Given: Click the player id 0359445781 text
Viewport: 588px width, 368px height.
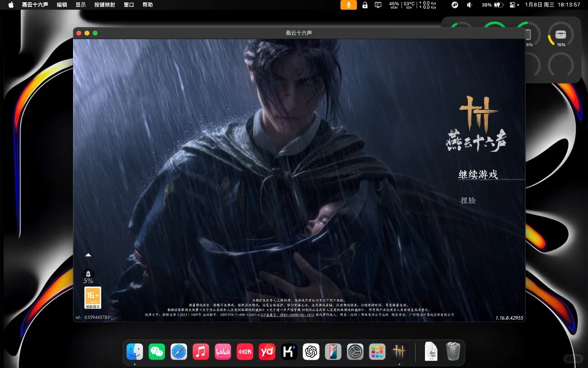Looking at the screenshot, I should pyautogui.click(x=92, y=317).
